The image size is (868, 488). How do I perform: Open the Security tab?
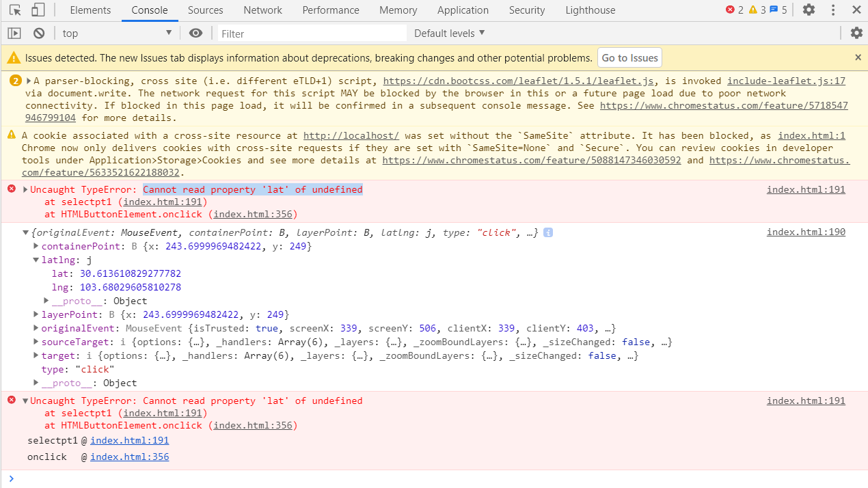pos(527,10)
